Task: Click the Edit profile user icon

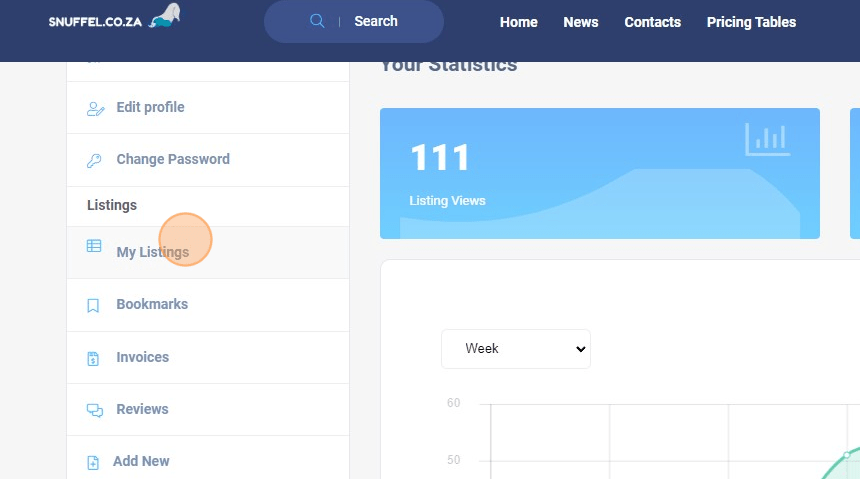Action: (x=95, y=108)
